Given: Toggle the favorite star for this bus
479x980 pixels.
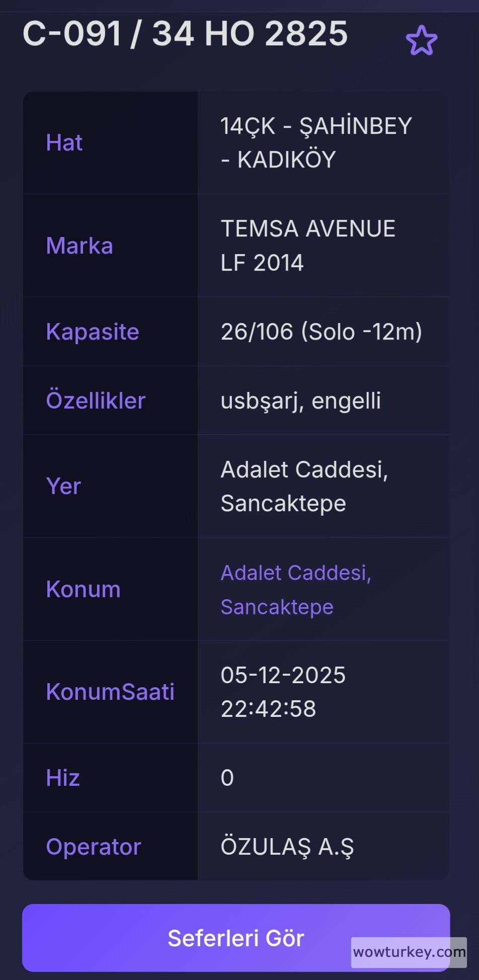Looking at the screenshot, I should 421,40.
